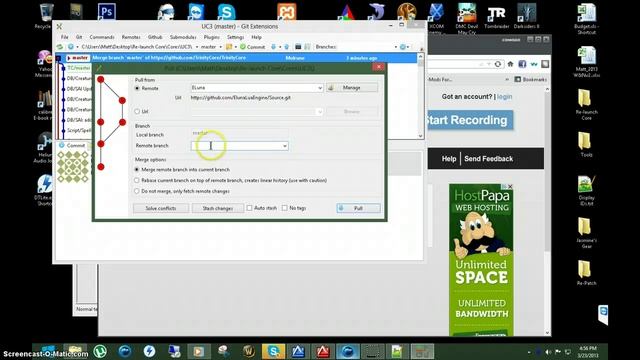Open the Remotes menu
640x360 pixels.
click(x=131, y=37)
